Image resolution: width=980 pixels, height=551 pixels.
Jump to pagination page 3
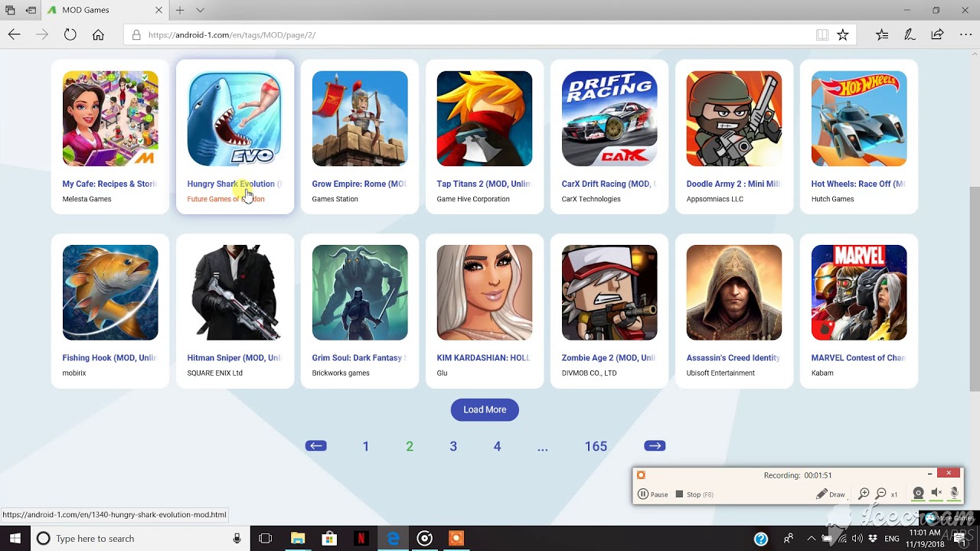point(453,446)
